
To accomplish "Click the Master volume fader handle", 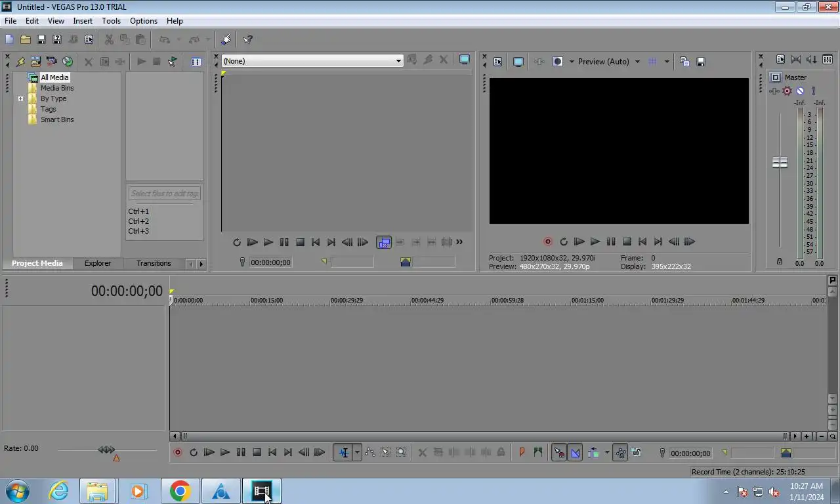I will 780,162.
